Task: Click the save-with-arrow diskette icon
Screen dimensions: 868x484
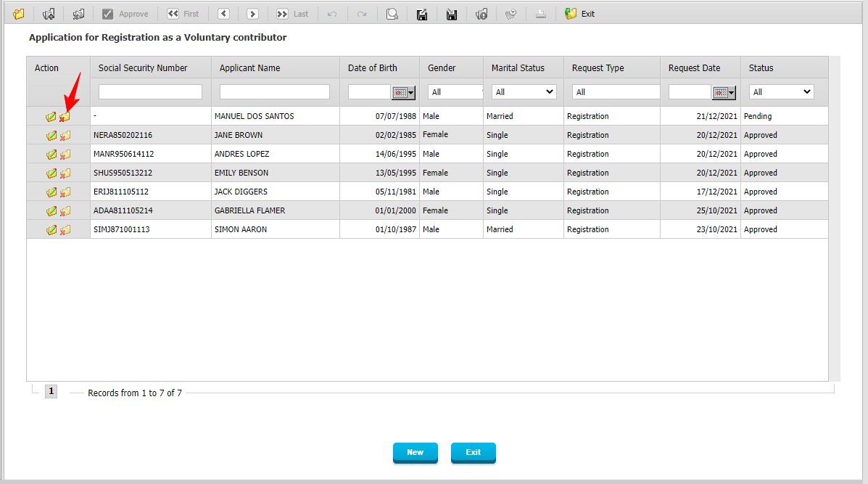Action: 422,14
